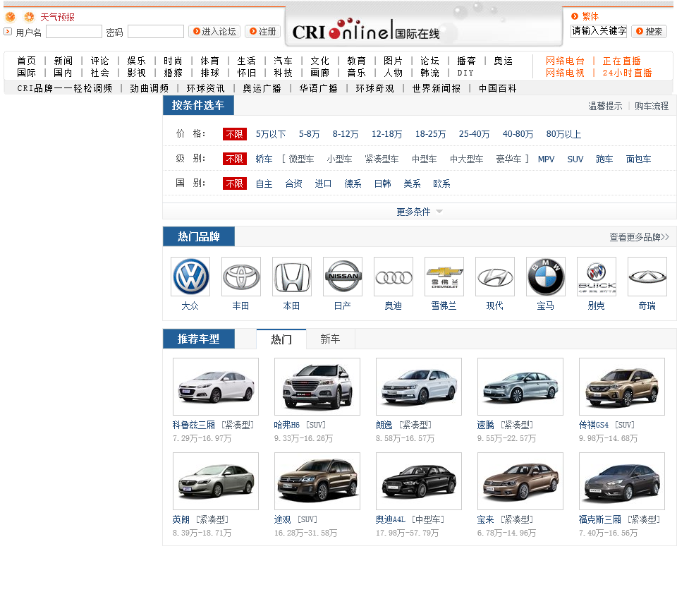
Task: Open the 购车流程 link
Action: 652,106
